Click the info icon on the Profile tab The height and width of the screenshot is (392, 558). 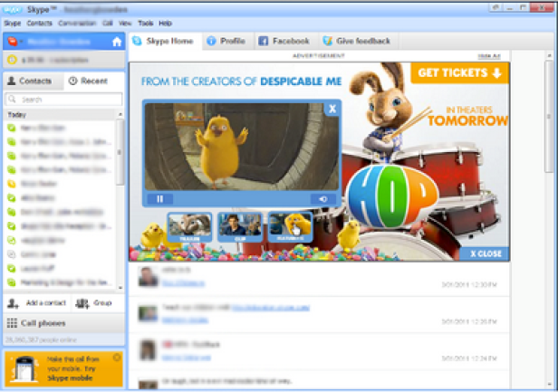click(x=211, y=41)
